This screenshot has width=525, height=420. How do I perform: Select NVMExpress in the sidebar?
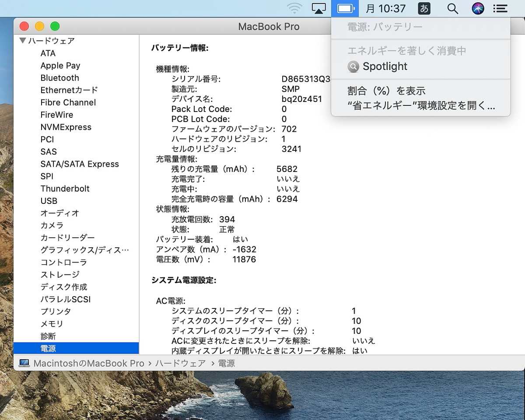66,127
